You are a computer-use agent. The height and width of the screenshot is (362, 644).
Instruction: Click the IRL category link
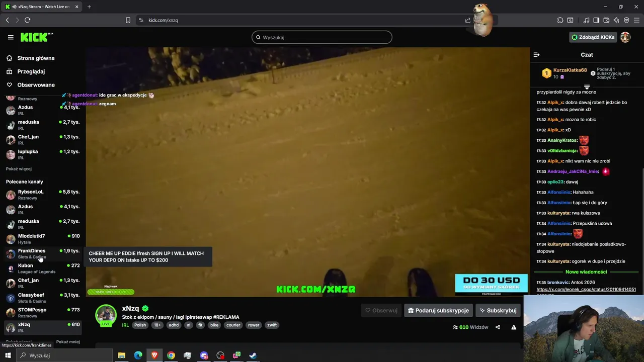click(125, 325)
